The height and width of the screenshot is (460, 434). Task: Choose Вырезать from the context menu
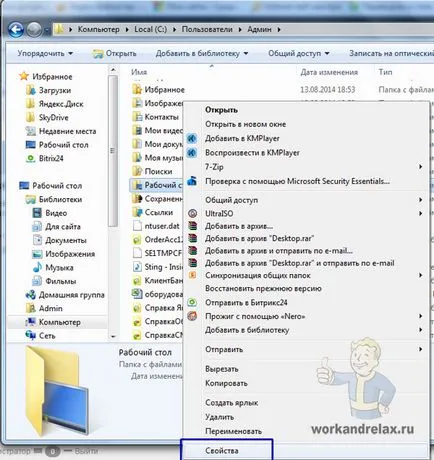pos(222,369)
